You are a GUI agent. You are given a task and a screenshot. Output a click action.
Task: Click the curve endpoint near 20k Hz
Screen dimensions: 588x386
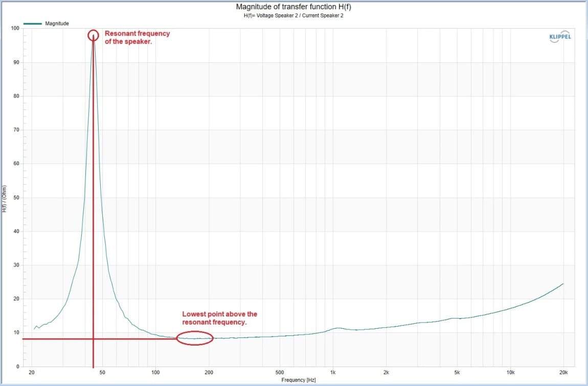(563, 284)
